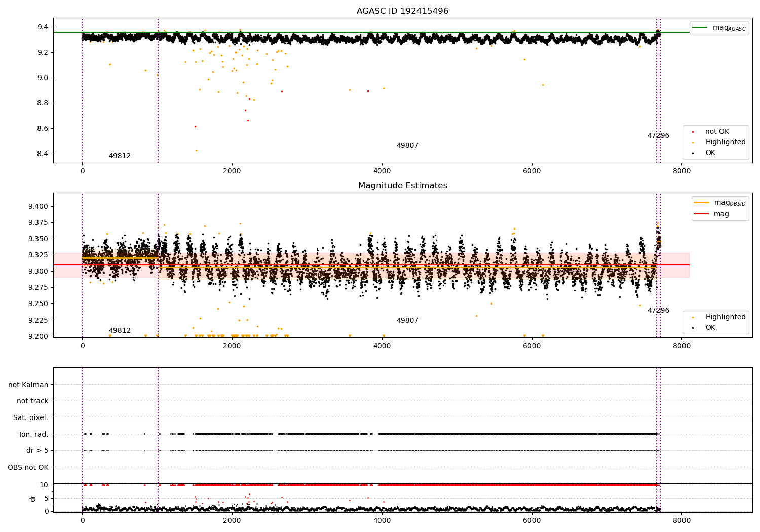Click the 8.4 tick label on top plot

coord(42,154)
